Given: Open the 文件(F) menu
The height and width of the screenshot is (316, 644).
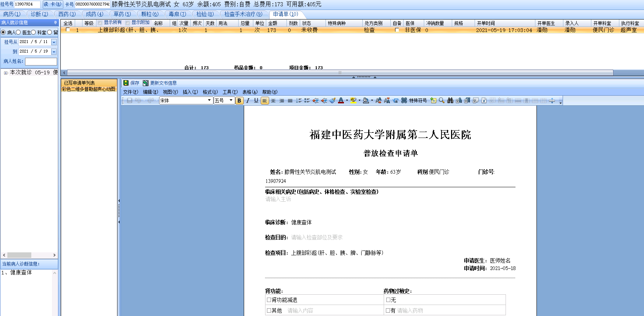Looking at the screenshot, I should (131, 92).
